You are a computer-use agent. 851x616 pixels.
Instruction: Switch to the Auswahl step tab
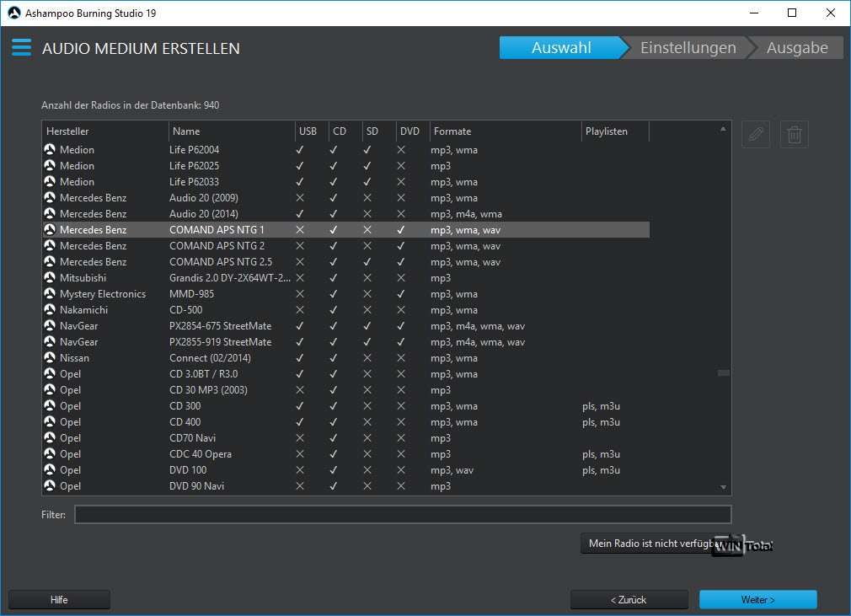(561, 48)
